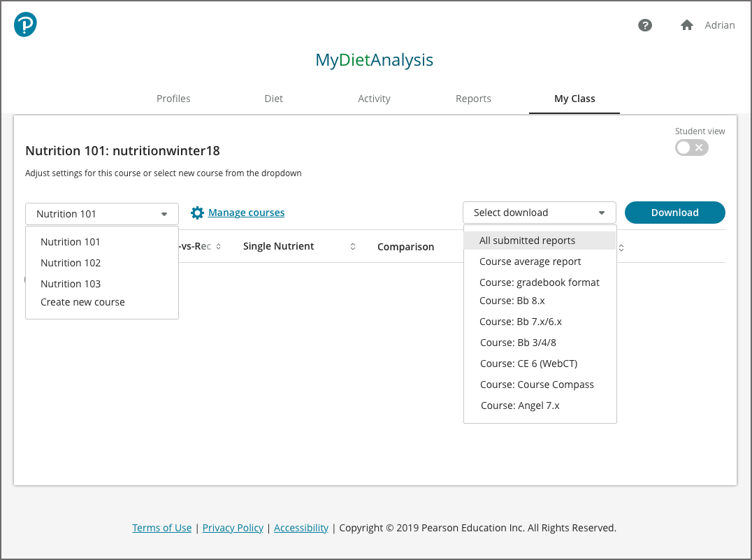
Task: Click the Pearson logo icon
Action: click(25, 25)
